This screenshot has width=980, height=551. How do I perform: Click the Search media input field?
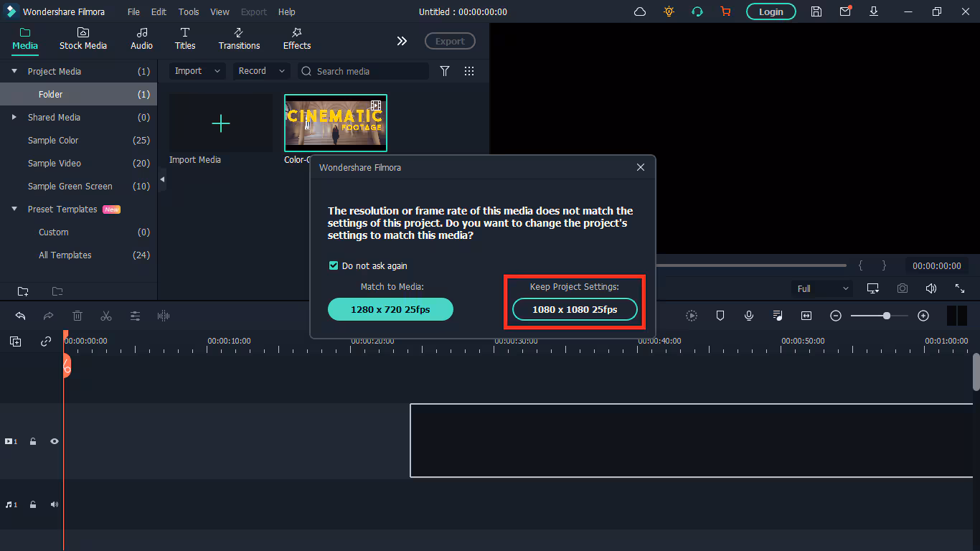pos(363,71)
